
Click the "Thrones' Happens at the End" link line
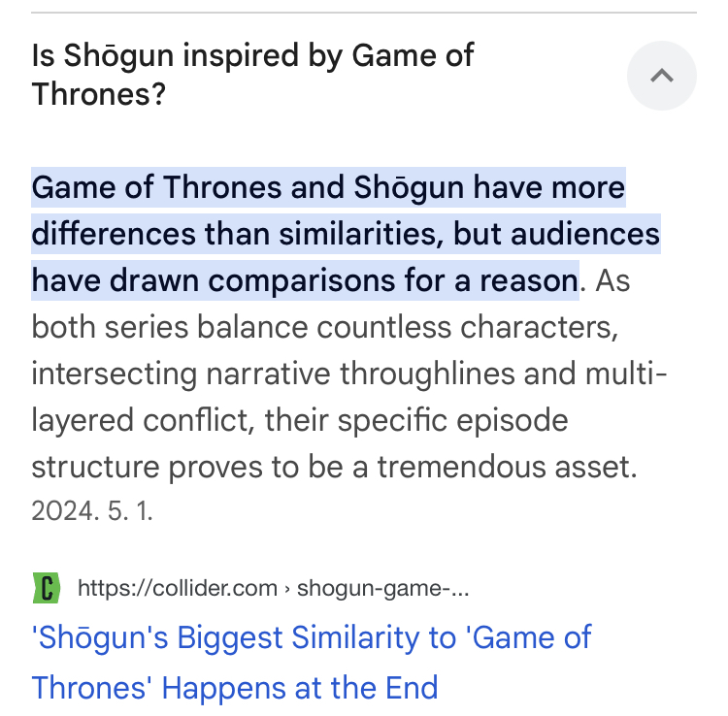point(235,688)
